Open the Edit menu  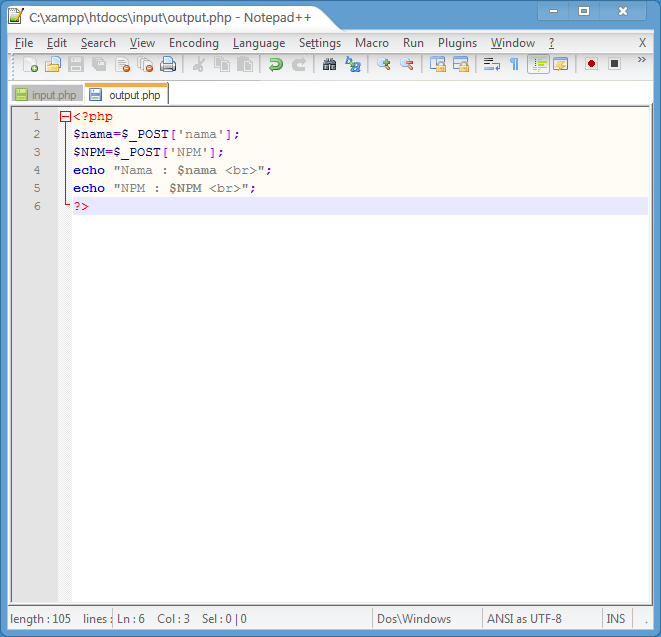(56, 43)
